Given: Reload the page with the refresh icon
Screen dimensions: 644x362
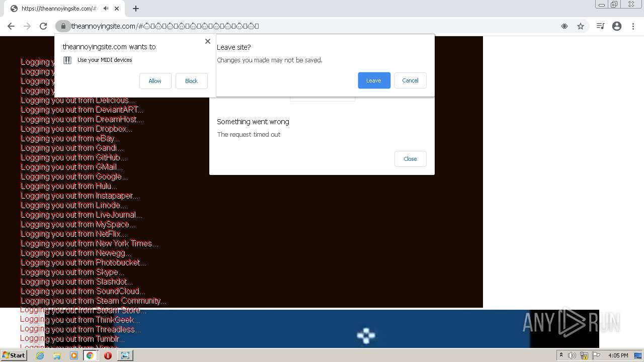Looking at the screenshot, I should click(x=43, y=26).
